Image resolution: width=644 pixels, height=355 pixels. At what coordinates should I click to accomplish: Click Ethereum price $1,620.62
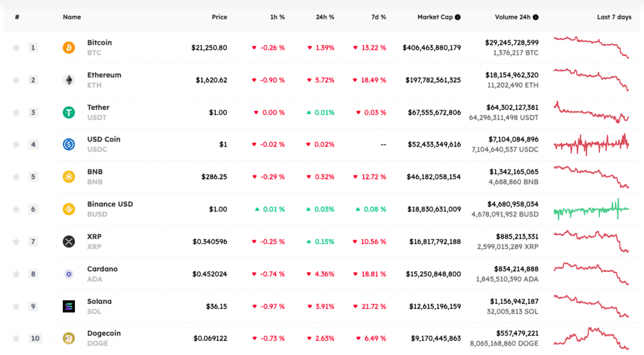point(211,80)
